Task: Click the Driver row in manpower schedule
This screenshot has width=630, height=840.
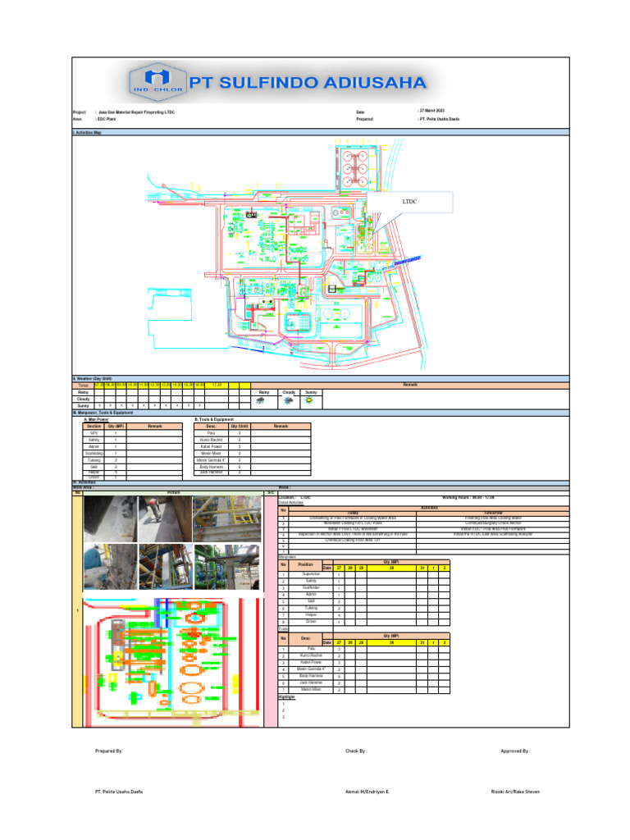Action: [364, 622]
